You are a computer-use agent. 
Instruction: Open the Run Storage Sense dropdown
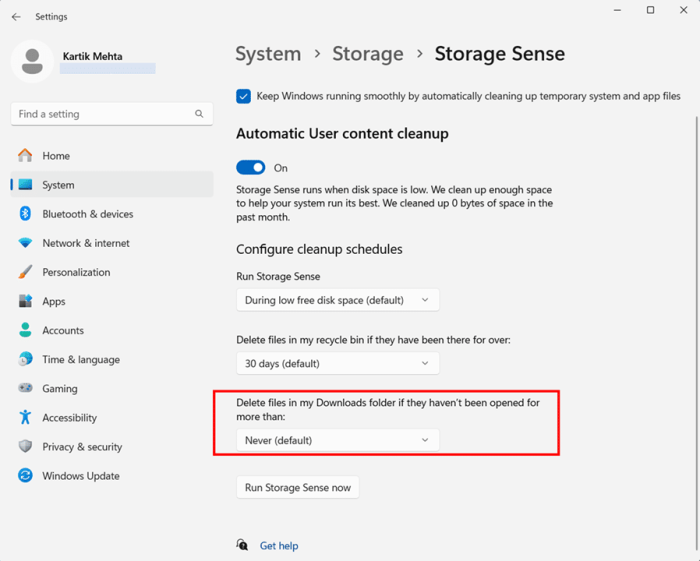point(338,300)
